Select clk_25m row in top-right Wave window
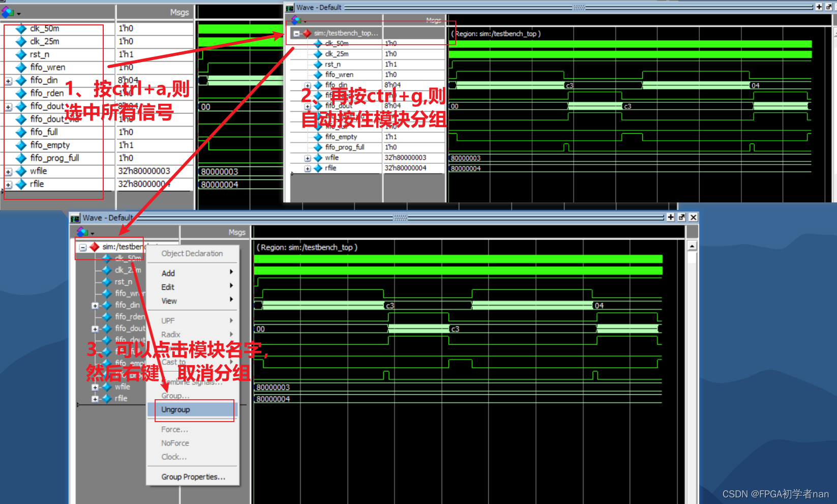Image resolution: width=837 pixels, height=504 pixels. pyautogui.click(x=337, y=54)
